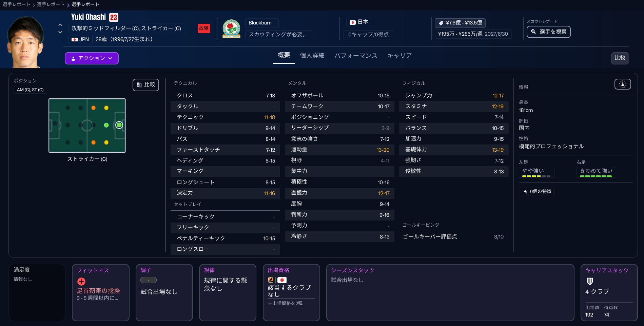This screenshot has height=326, width=644.
Task: Click the Japan flag next to 日本
Action: (x=353, y=22)
